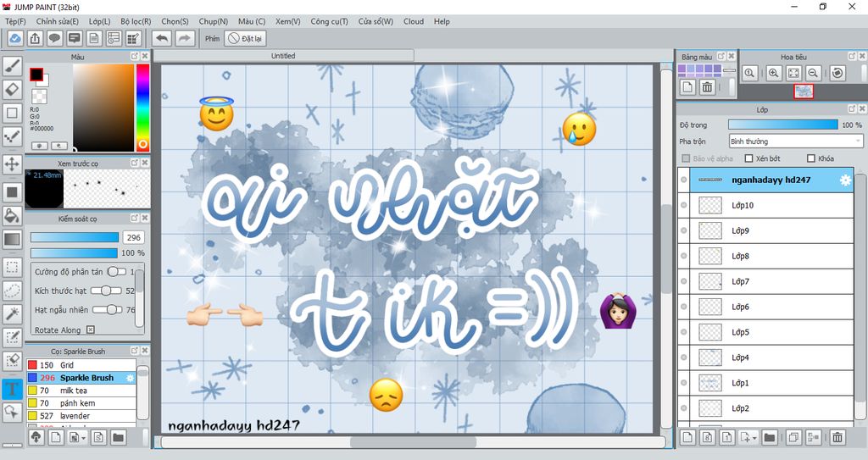Viewport: 868px width, 460px height.
Task: Click the Redo arrow
Action: [185, 38]
